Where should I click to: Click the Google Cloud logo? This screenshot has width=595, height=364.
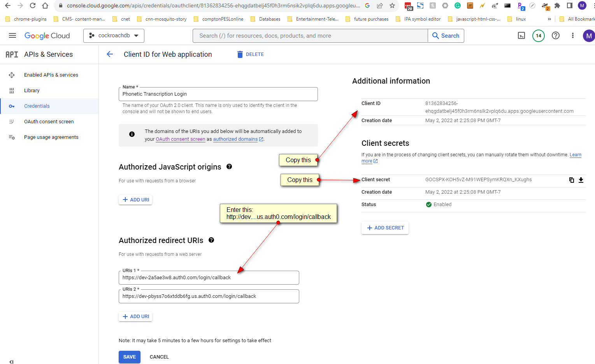coord(47,36)
